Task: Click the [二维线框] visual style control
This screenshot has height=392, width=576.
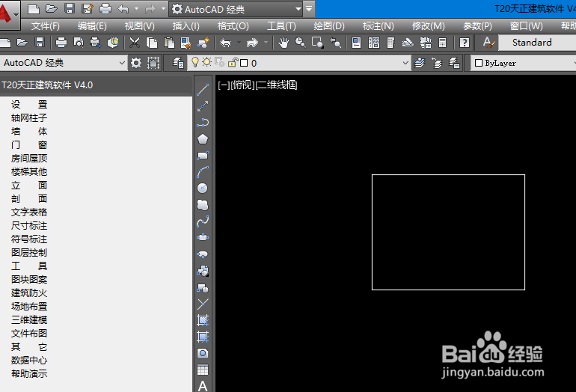Action: [276, 85]
